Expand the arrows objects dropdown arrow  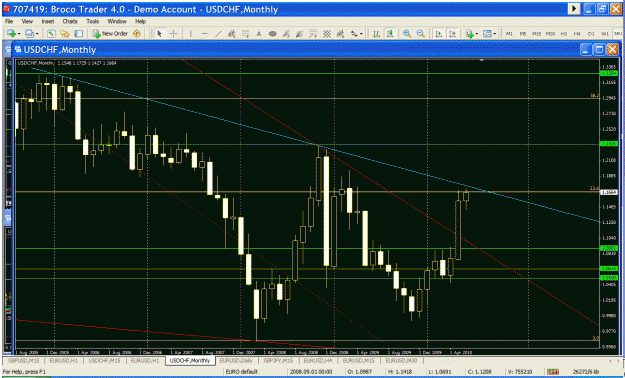[361, 34]
